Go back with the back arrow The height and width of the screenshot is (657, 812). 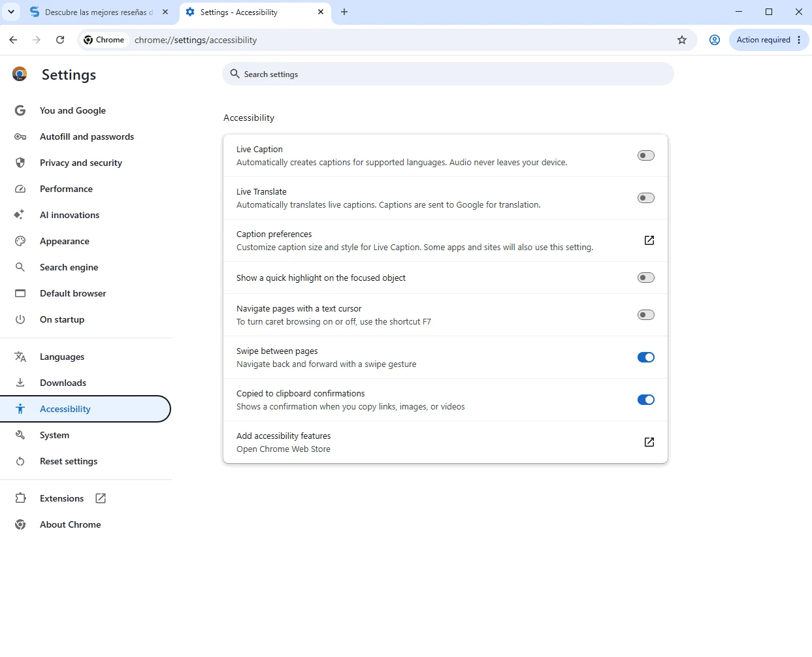click(x=13, y=40)
